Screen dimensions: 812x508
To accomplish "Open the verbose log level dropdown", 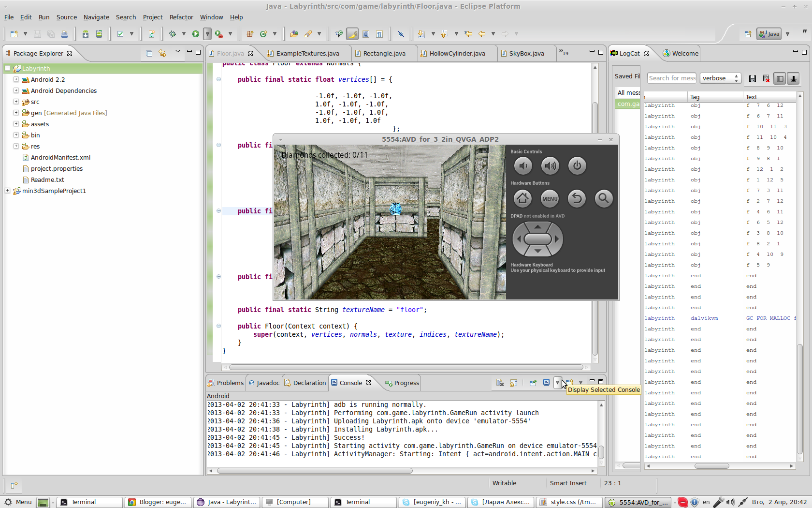I will coord(720,78).
